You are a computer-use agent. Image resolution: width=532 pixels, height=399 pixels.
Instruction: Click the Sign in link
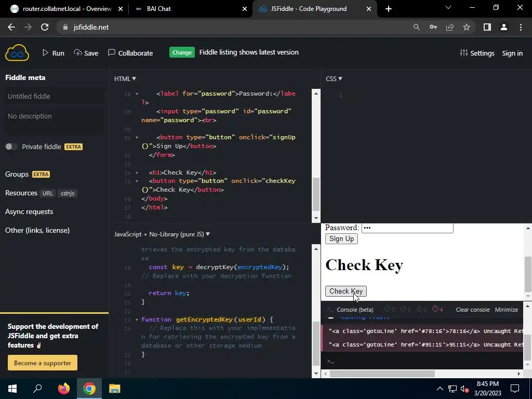coord(512,54)
